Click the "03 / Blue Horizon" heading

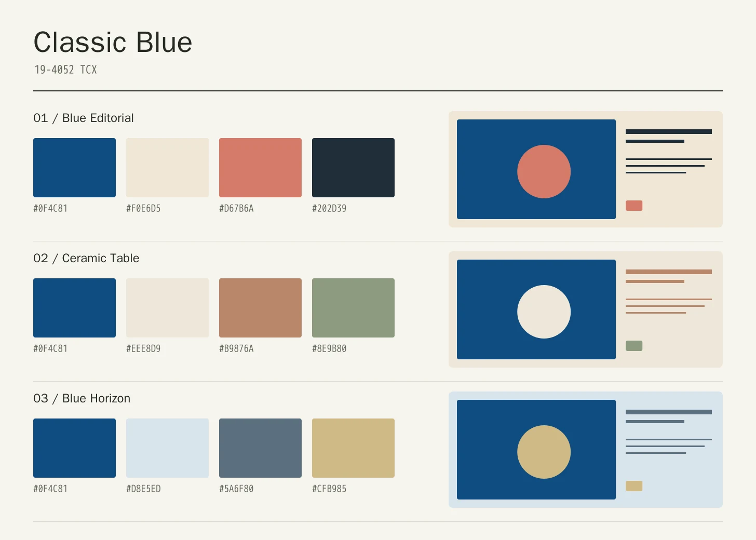[82, 399]
